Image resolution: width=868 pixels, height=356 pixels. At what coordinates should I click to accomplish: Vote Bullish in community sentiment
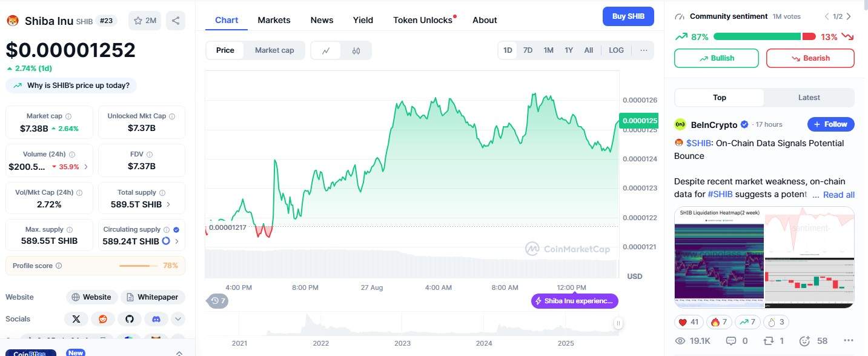(716, 58)
